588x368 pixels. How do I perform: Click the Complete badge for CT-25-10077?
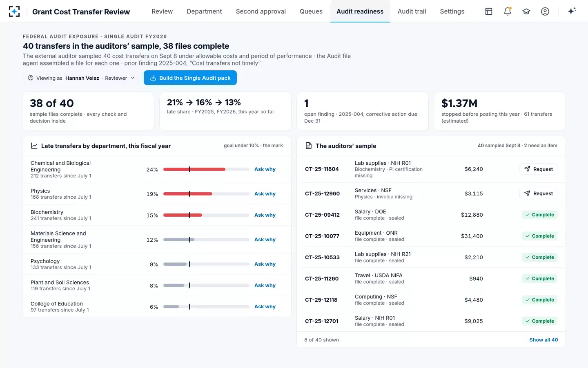click(x=539, y=236)
